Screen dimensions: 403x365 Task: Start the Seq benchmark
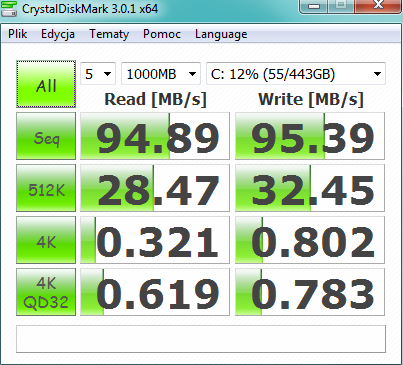click(x=46, y=136)
